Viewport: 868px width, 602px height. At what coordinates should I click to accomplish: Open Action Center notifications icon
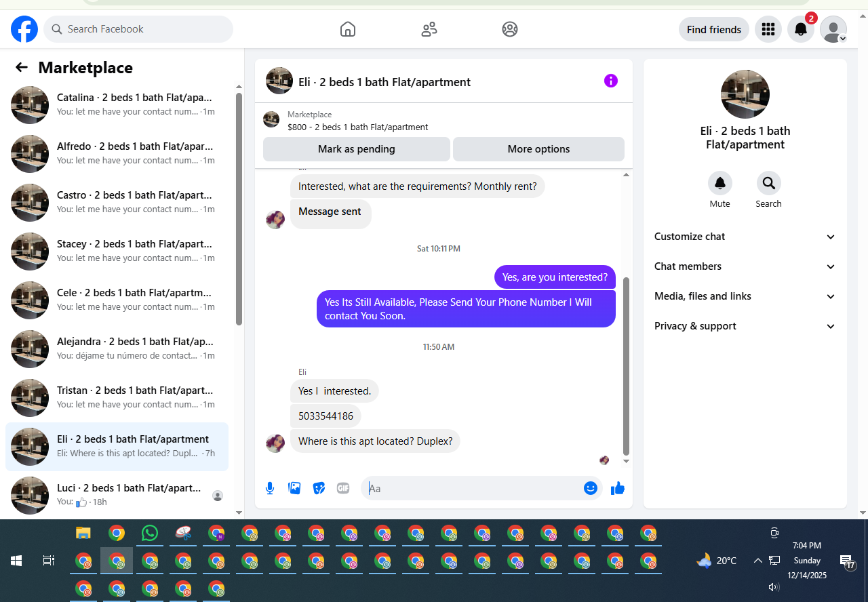(x=847, y=561)
